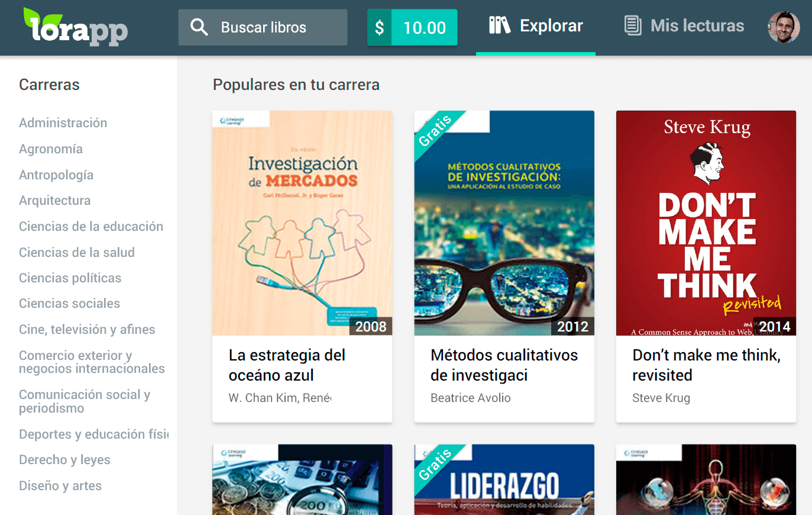Click author Steve Krug under the red book
This screenshot has height=515, width=812.
[x=661, y=398]
